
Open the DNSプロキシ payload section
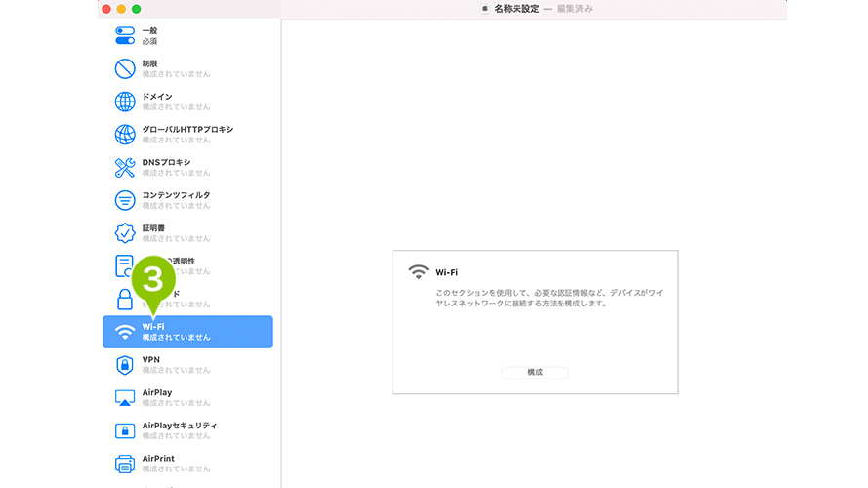coord(187,167)
